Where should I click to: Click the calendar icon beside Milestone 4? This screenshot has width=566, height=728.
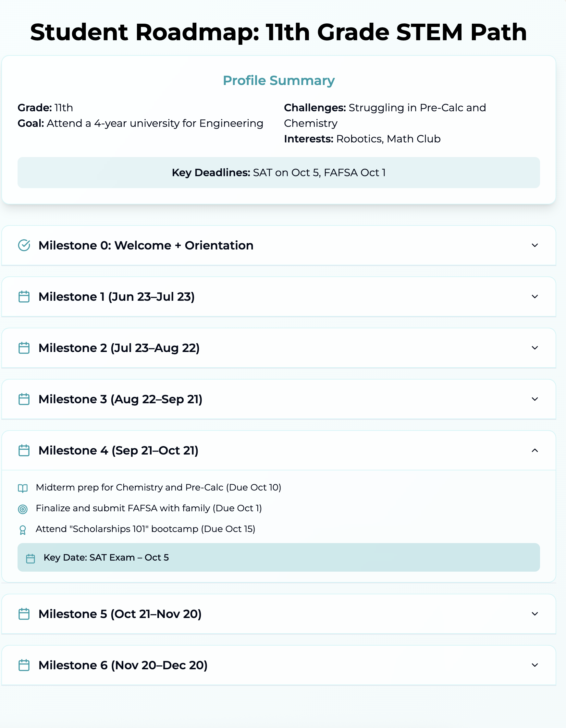point(24,450)
